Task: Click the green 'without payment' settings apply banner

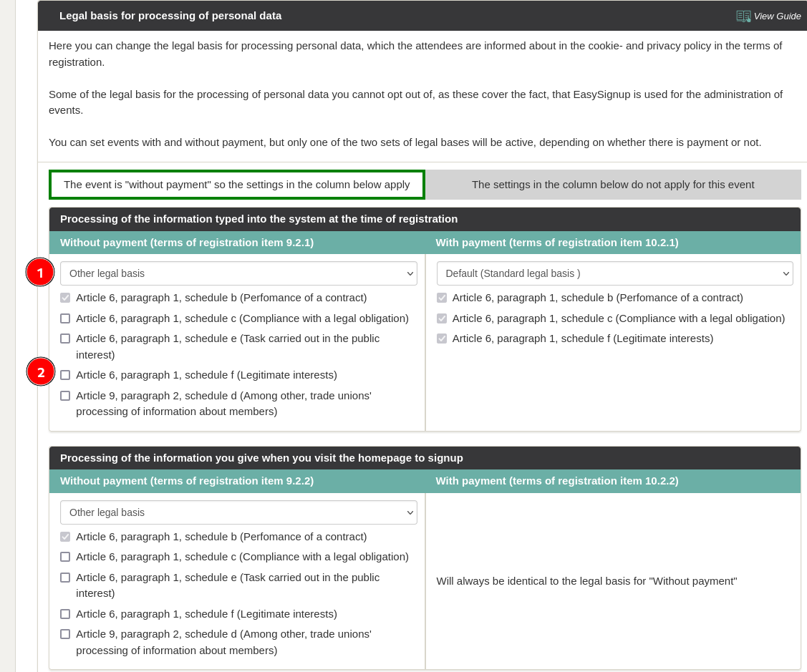Action: (237, 185)
